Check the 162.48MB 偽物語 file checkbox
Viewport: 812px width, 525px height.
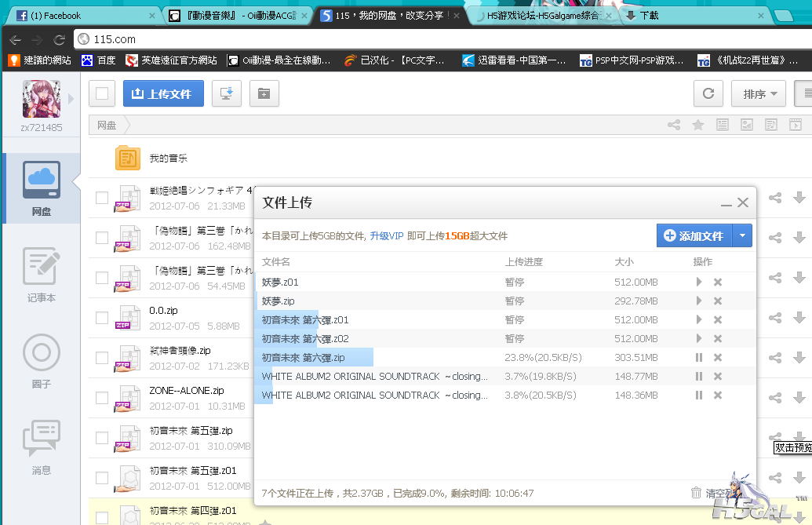(x=102, y=238)
